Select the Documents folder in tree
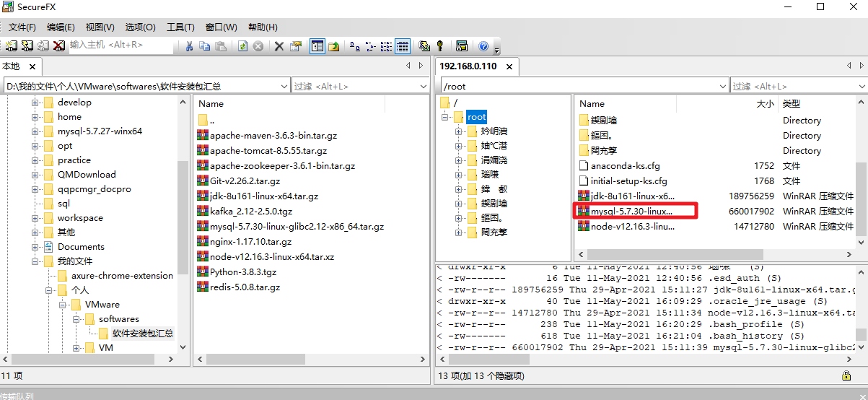The width and height of the screenshot is (868, 400). pyautogui.click(x=81, y=247)
